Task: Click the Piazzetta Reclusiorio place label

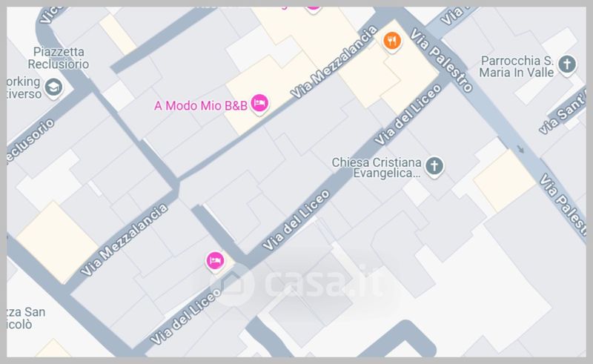Action: pos(59,58)
